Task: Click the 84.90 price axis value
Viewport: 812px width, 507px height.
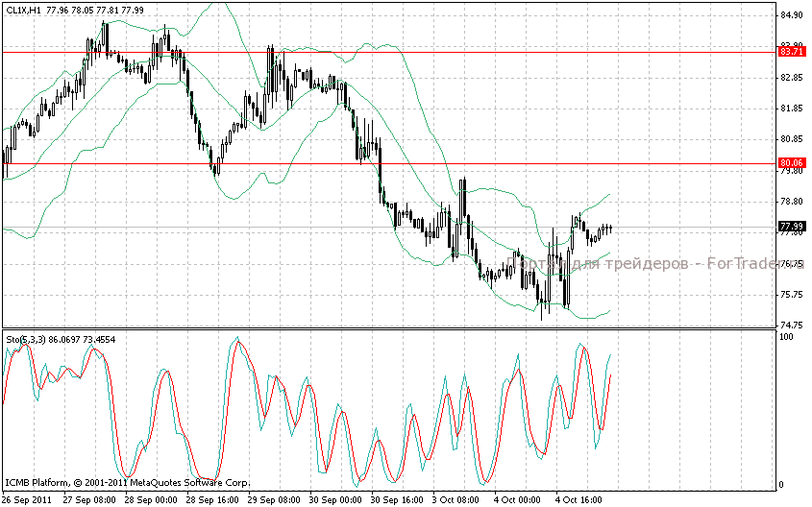Action: pyautogui.click(x=792, y=15)
